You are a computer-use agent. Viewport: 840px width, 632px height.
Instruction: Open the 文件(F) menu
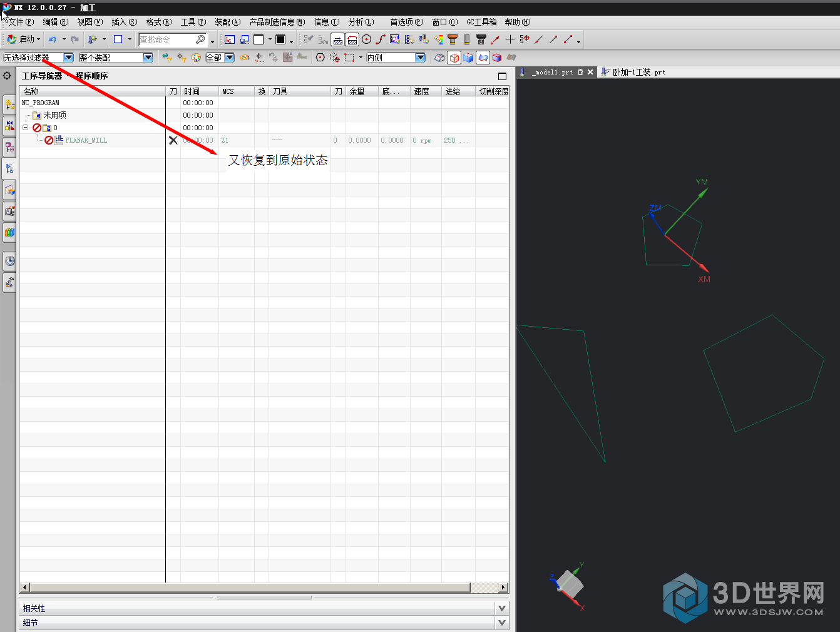click(21, 22)
